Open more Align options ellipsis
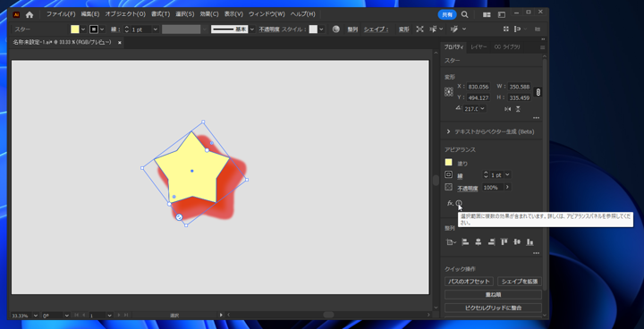 [536, 253]
